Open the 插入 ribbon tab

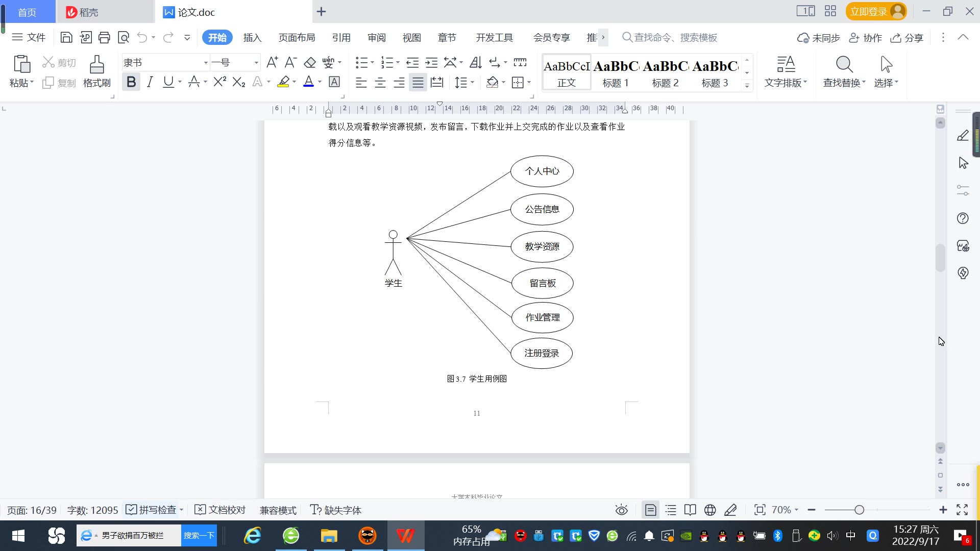pyautogui.click(x=252, y=38)
